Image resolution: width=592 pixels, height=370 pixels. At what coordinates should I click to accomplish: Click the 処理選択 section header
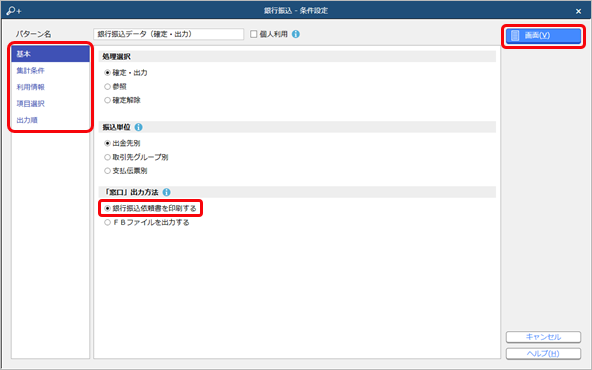[x=297, y=57]
